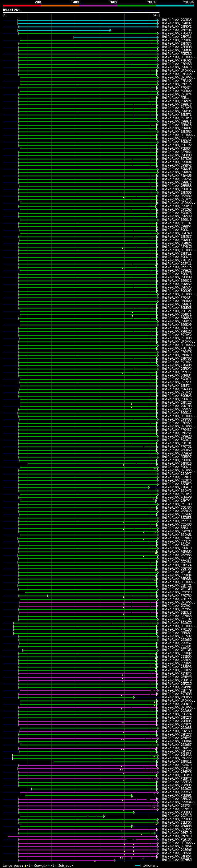Select the UniRef100_Q5TIW8 label
197x868 pixels.
176,504
